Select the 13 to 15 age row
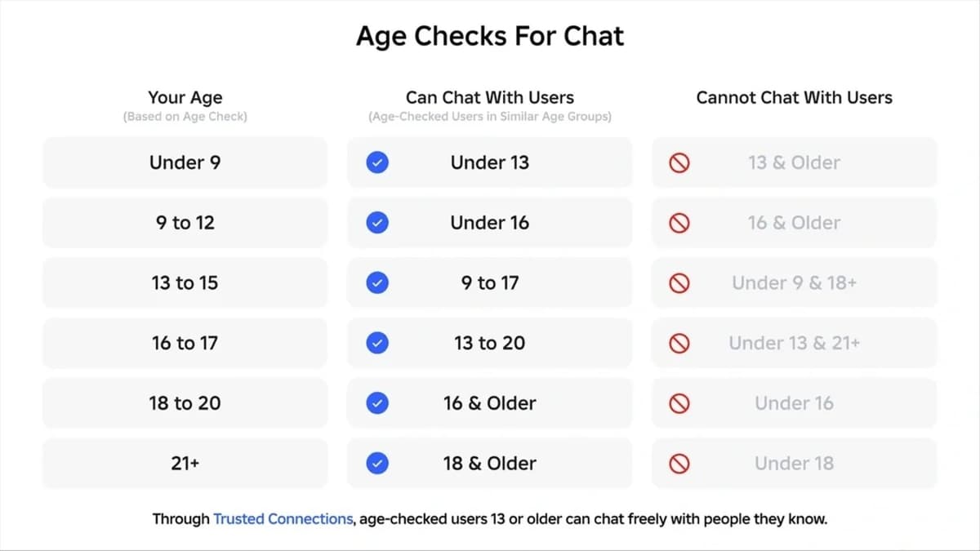Screen dimensions: 980x551 tap(185, 283)
